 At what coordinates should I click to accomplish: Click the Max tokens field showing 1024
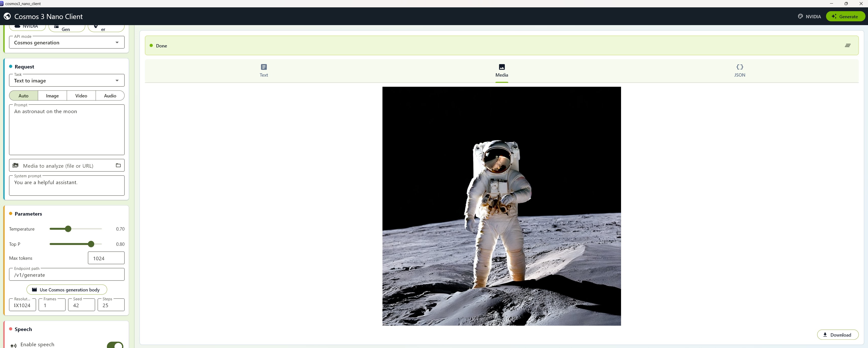point(106,258)
